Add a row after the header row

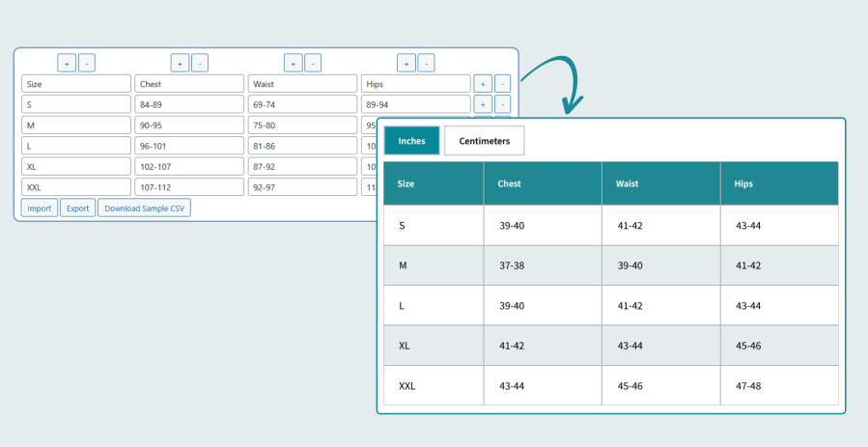[x=483, y=84]
